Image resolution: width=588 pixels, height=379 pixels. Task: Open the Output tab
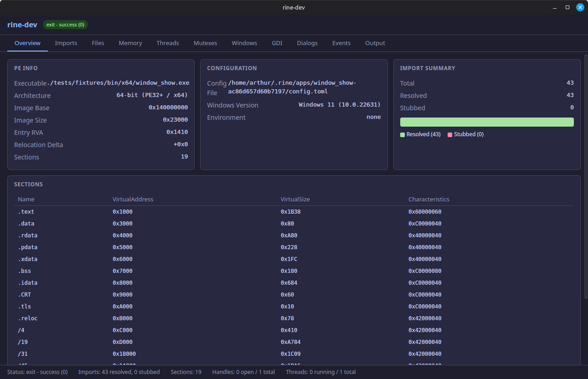coord(375,43)
